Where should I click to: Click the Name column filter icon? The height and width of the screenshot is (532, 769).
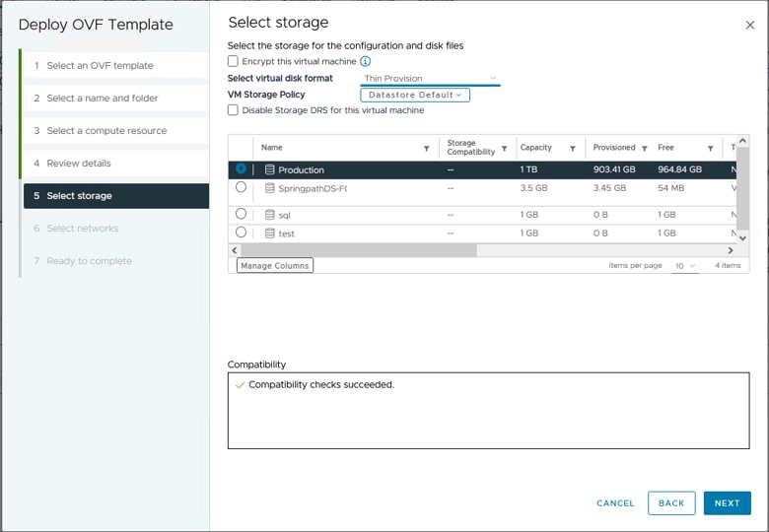coord(426,149)
